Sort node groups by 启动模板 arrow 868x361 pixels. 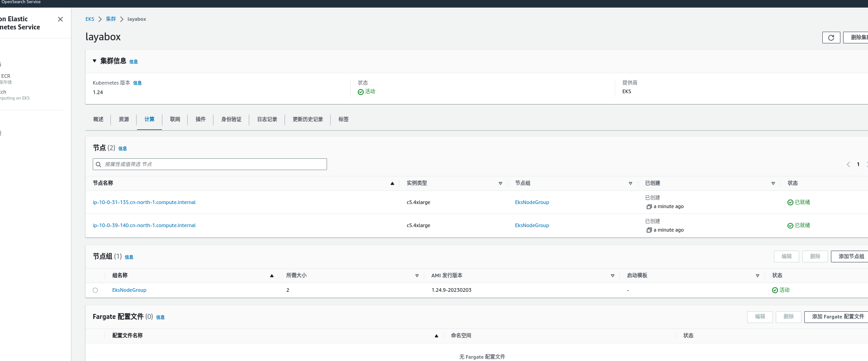click(x=758, y=276)
